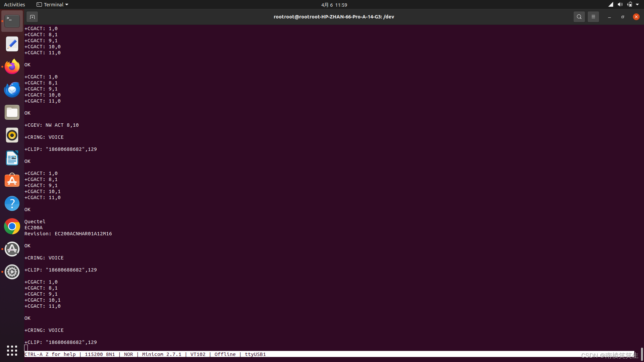This screenshot has width=644, height=362.
Task: Open Ubuntu Software store icon
Action: (12, 181)
